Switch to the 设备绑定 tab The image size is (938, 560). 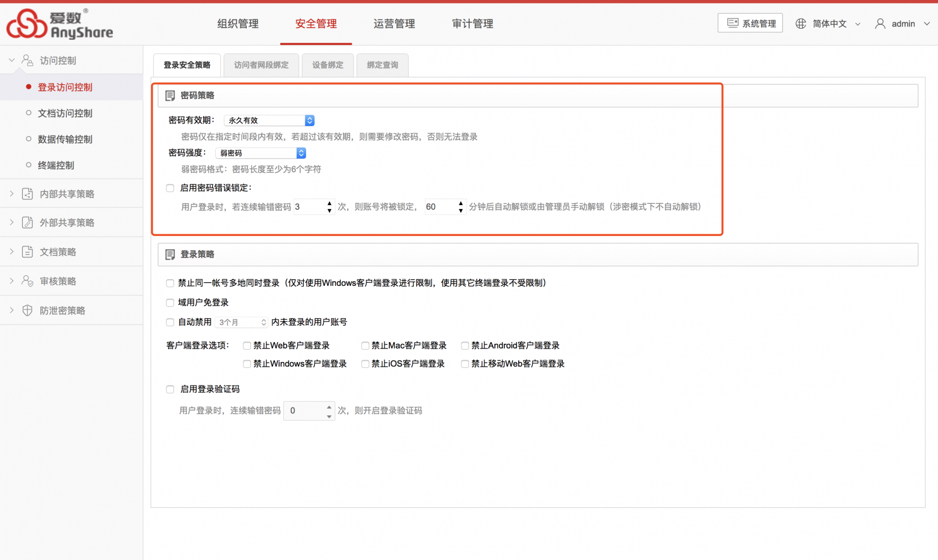pos(327,65)
